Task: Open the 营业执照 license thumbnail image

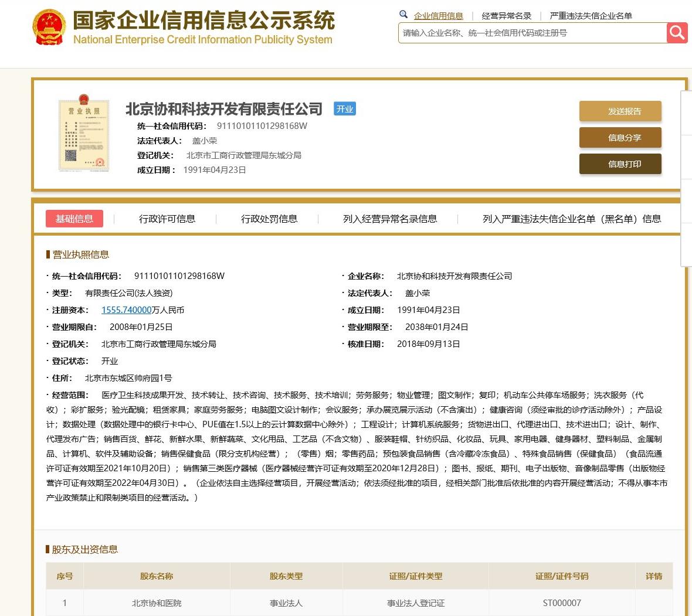Action: click(x=83, y=134)
